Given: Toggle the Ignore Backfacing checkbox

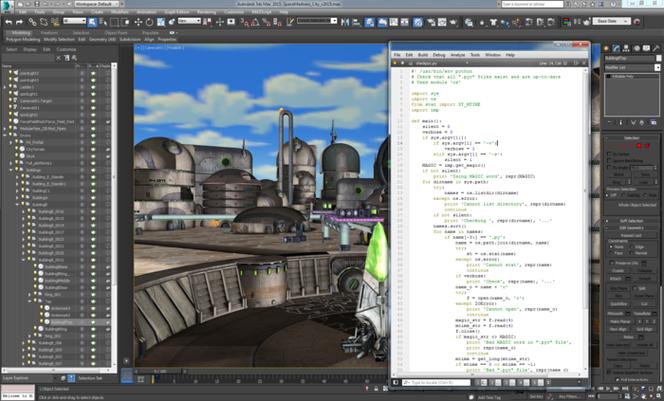Looking at the screenshot, I should tap(609, 160).
